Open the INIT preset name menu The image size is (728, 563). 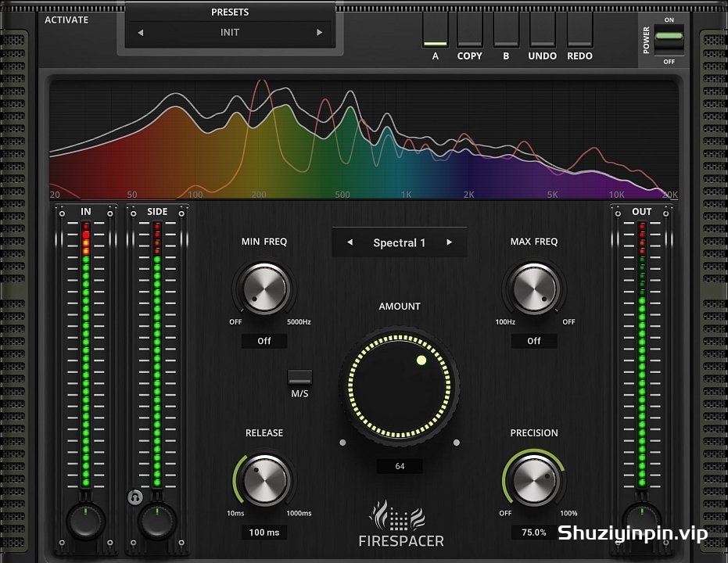[230, 33]
